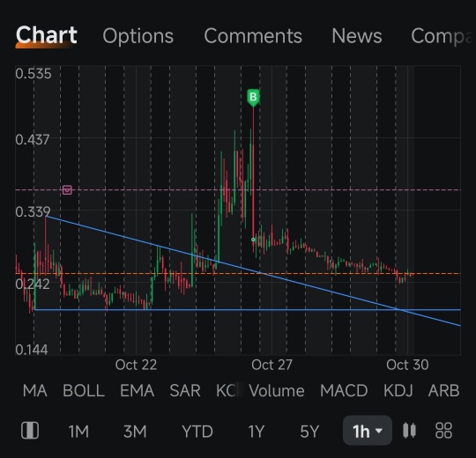Open the four-squares grid view icon
Screen dimensions: 476x458
443,431
